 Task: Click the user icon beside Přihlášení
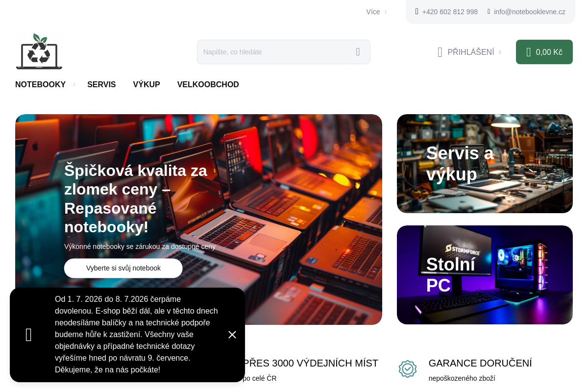coord(440,52)
